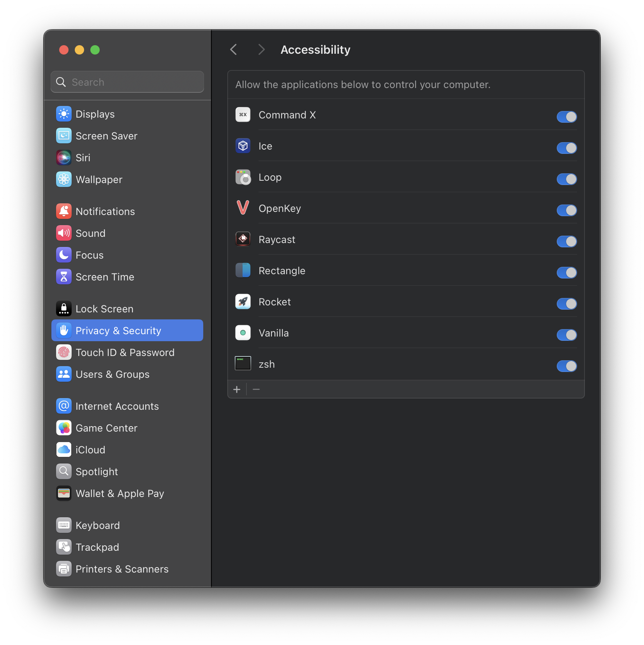Select the Rectangle app name
644x645 pixels.
coord(282,271)
